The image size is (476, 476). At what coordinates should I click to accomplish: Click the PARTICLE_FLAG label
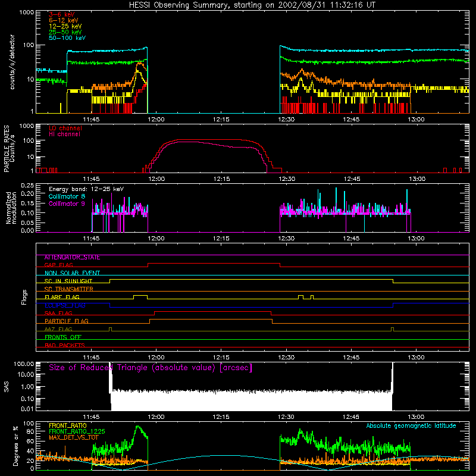click(67, 321)
